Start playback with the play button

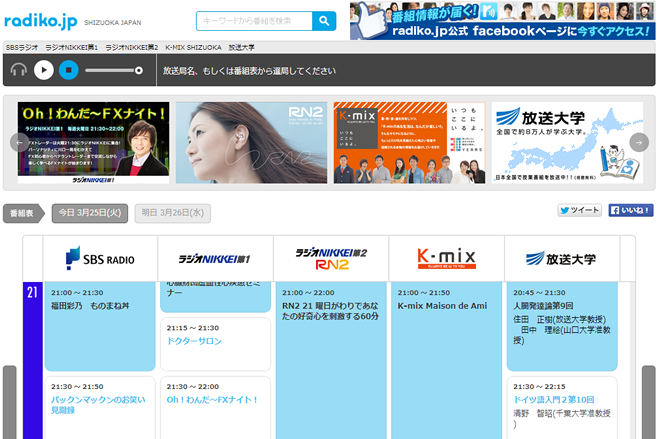pos(44,70)
